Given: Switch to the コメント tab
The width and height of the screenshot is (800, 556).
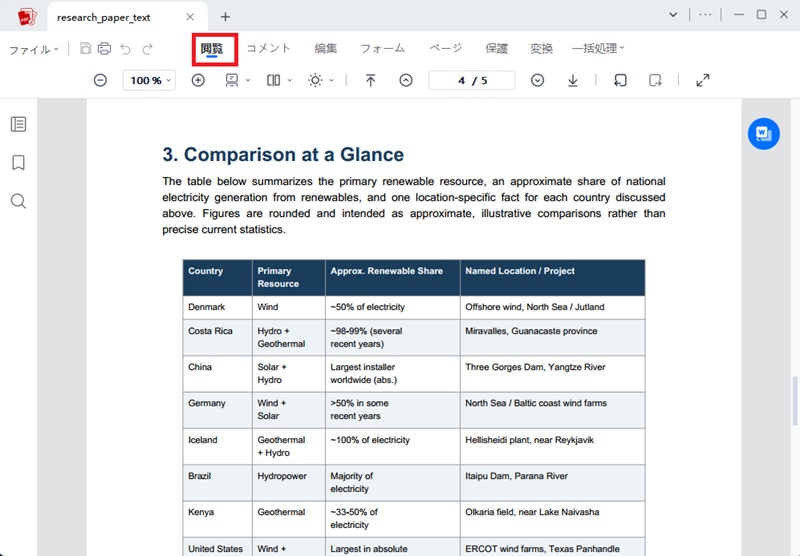Looking at the screenshot, I should pyautogui.click(x=268, y=48).
